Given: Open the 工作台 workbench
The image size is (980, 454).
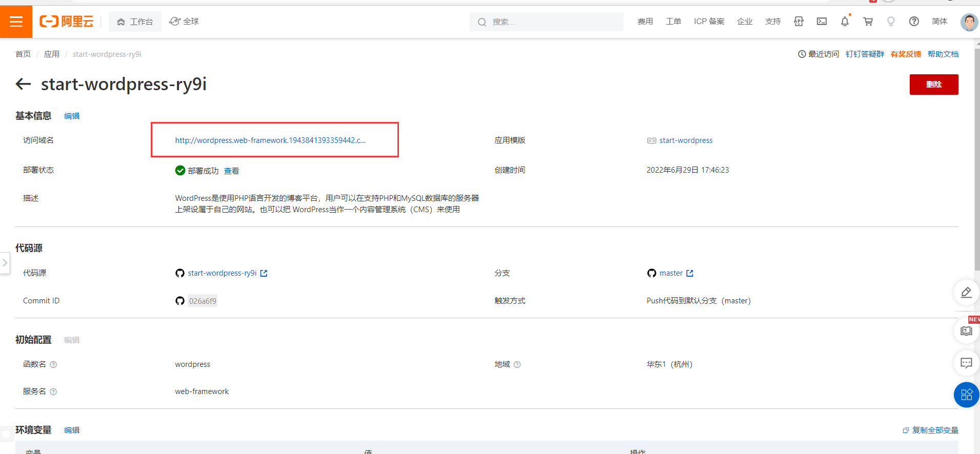Looking at the screenshot, I should click(135, 22).
